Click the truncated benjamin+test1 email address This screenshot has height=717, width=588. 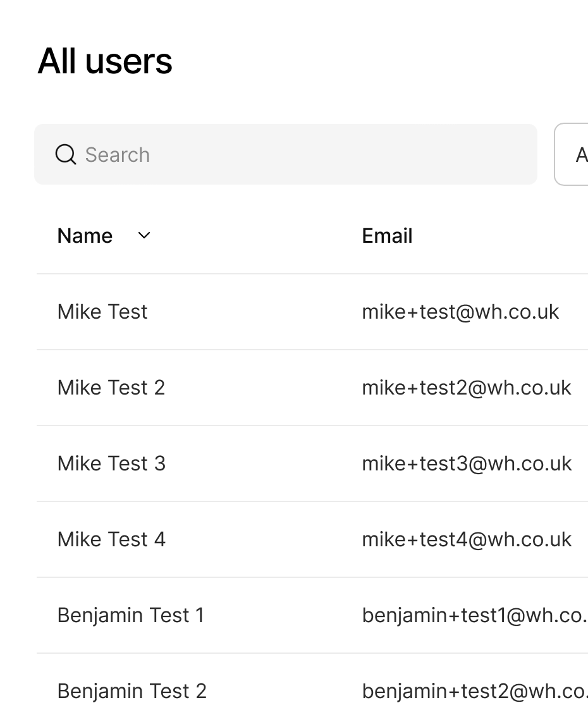pos(474,615)
